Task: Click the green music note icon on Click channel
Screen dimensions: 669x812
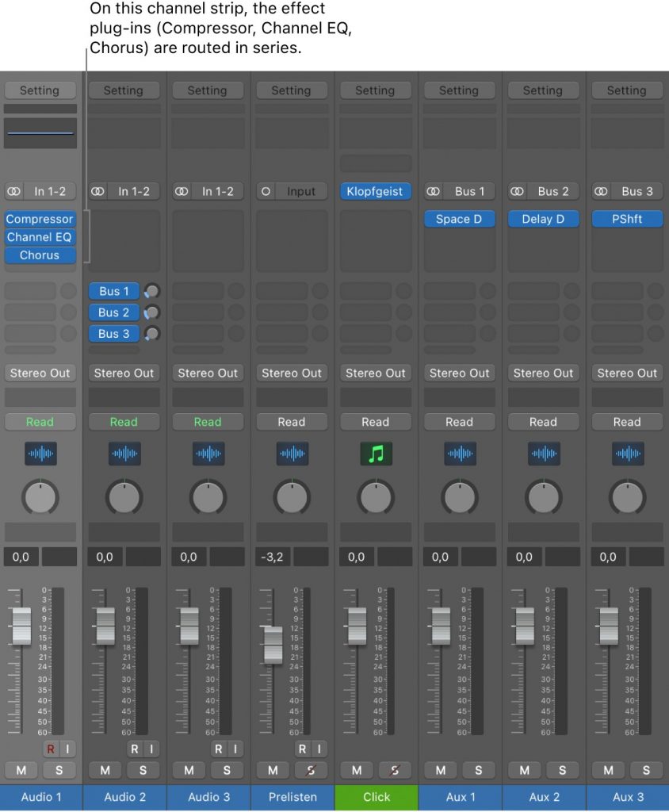Action: [x=376, y=454]
